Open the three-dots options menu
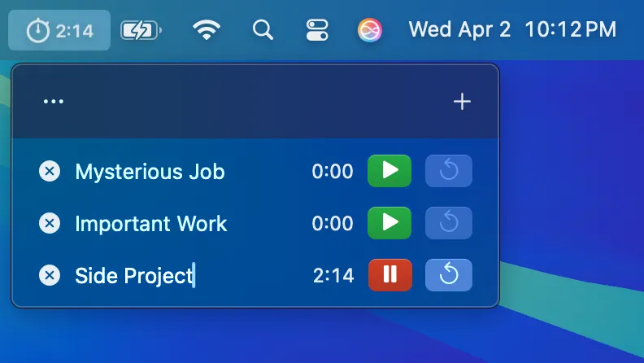Viewport: 644px width, 363px height. (54, 101)
